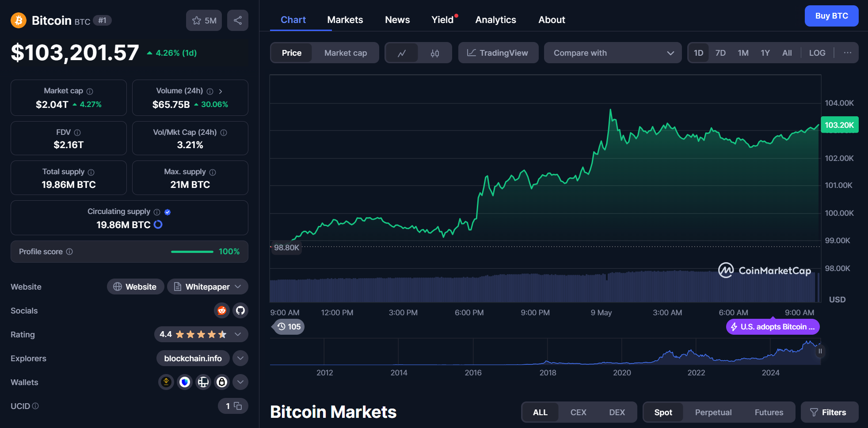Viewport: 868px width, 428px height.
Task: Switch chart to candlestick view
Action: point(434,53)
